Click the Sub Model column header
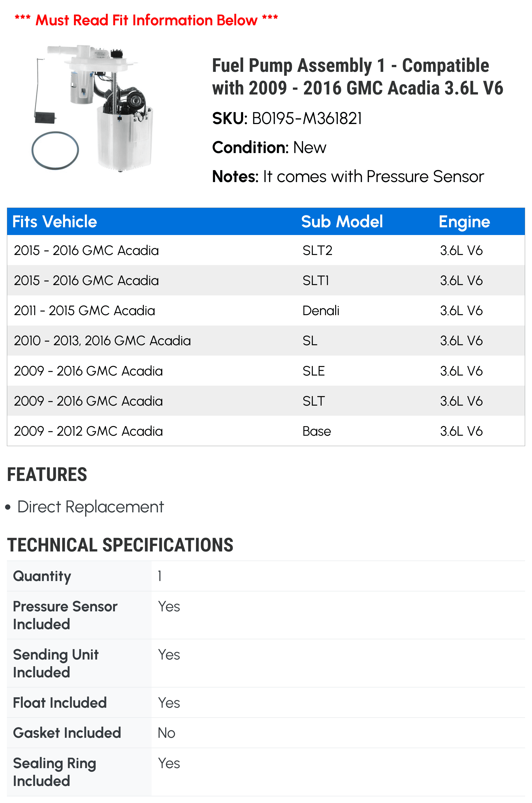 (342, 222)
